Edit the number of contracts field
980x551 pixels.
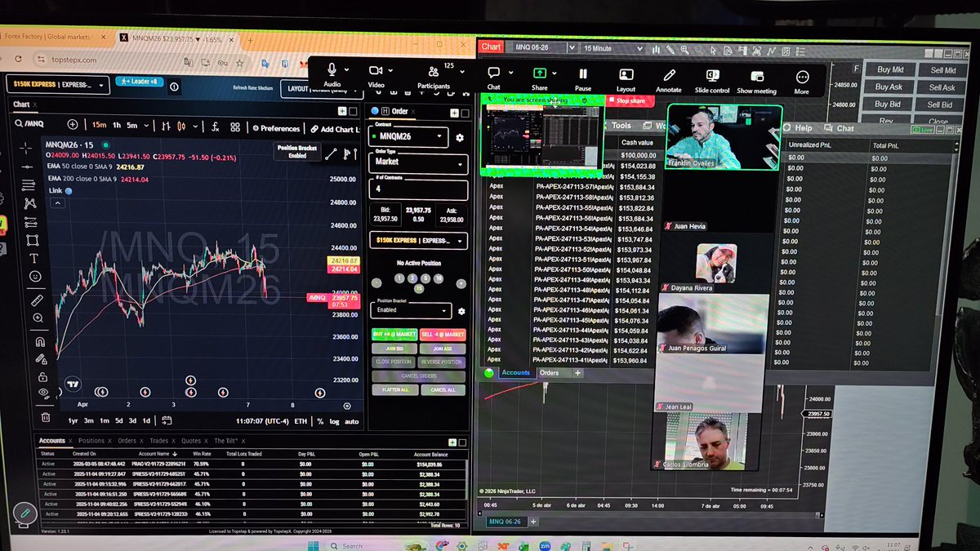pyautogui.click(x=419, y=189)
